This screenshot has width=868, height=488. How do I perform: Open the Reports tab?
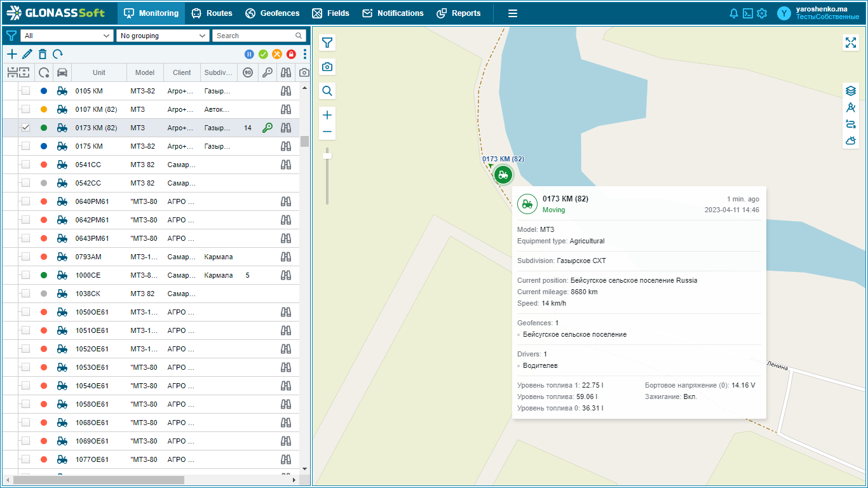coord(459,13)
